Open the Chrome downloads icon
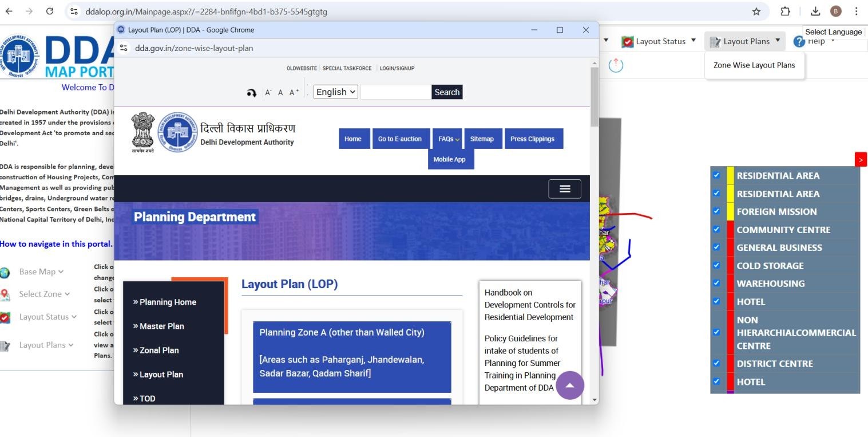The height and width of the screenshot is (437, 868). 816,11
